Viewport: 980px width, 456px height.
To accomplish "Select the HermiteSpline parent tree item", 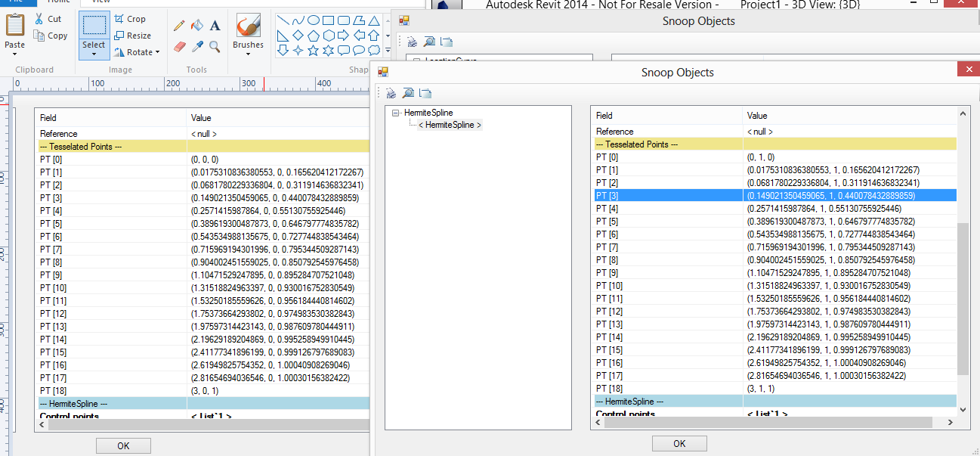I will coord(428,113).
